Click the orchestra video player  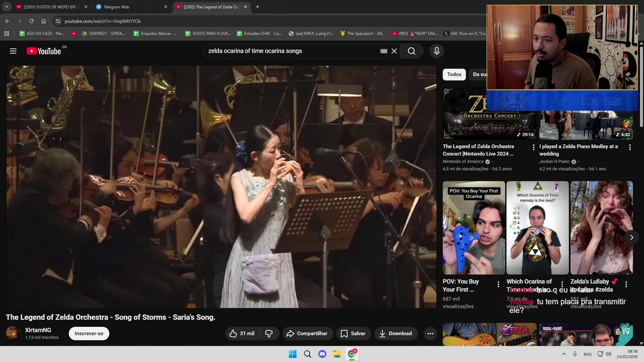click(221, 187)
